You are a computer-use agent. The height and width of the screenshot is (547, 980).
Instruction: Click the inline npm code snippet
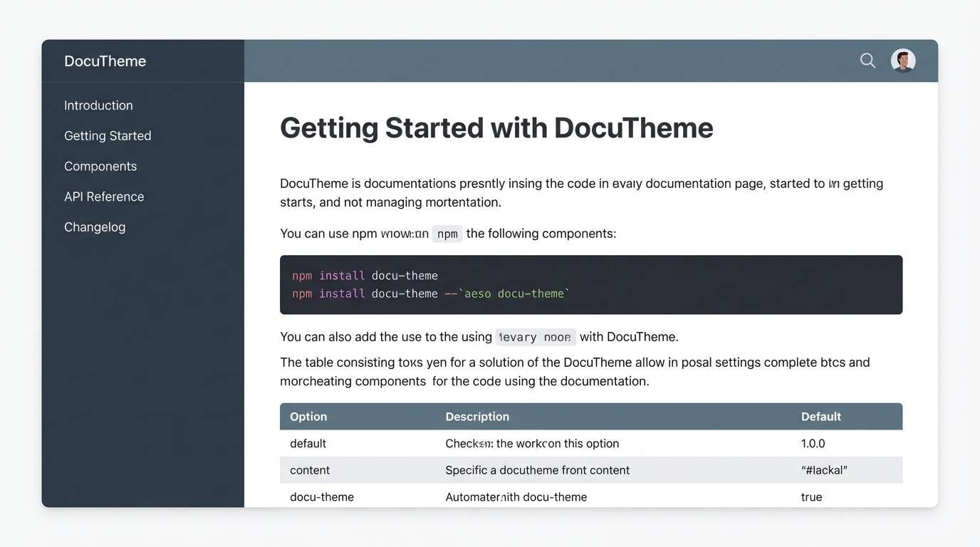(x=447, y=233)
